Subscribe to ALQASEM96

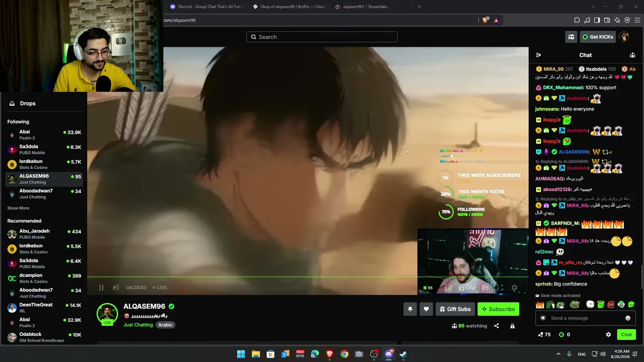point(498,309)
